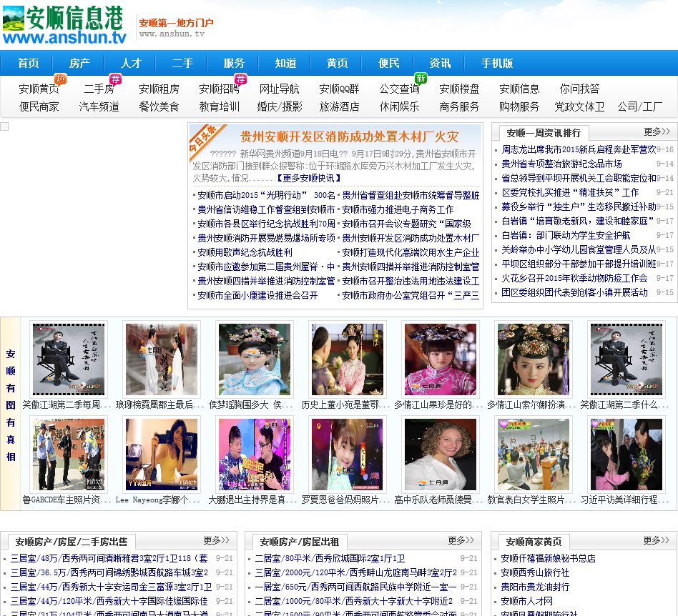678x616 pixels.
Task: Open the 历史上董小宛 thumbnail
Action: point(347,359)
